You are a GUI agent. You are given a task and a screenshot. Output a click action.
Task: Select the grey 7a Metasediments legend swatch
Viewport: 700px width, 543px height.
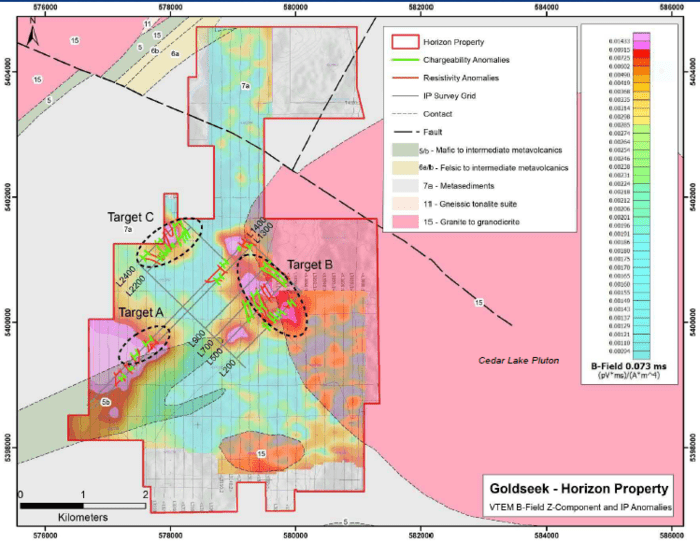(405, 186)
